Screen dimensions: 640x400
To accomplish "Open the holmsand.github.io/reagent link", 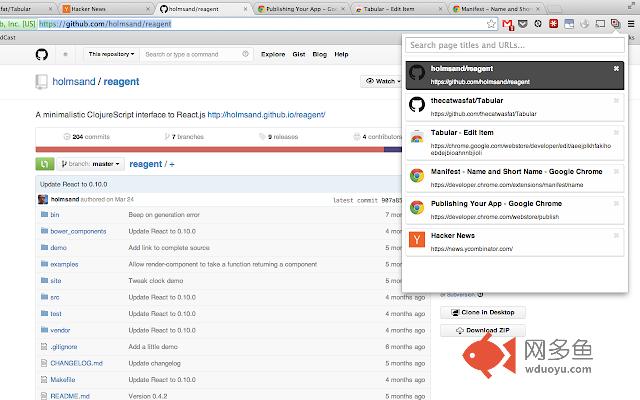I will (x=266, y=115).
